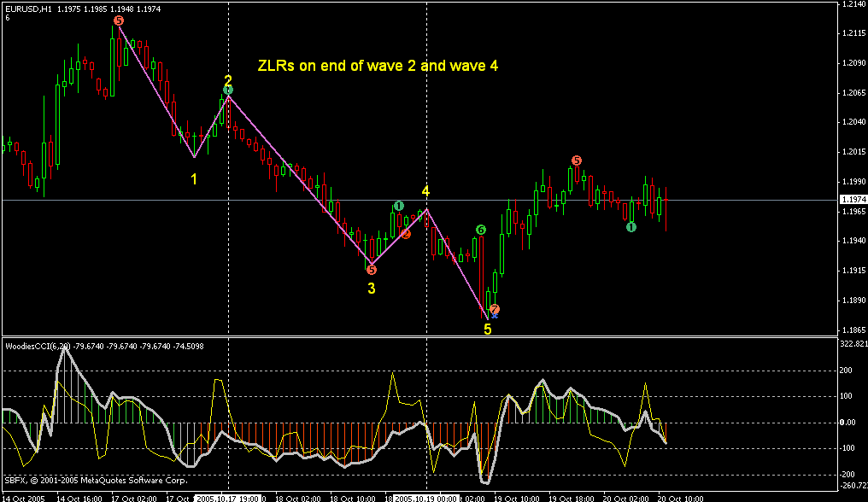
Task: Click the yellow wave 5 label
Action: (x=487, y=329)
